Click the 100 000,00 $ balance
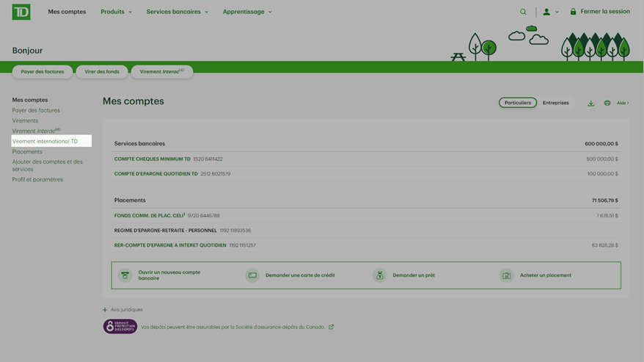Image resolution: width=644 pixels, height=362 pixels. click(602, 173)
